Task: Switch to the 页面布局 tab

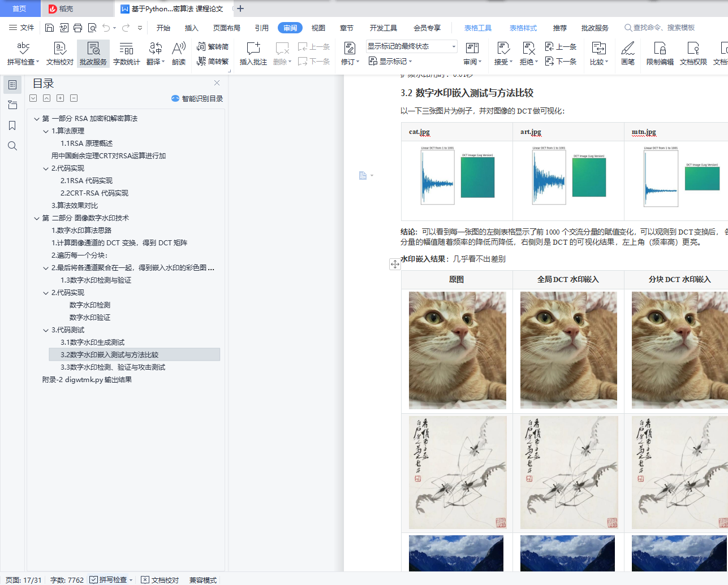Action: click(227, 28)
